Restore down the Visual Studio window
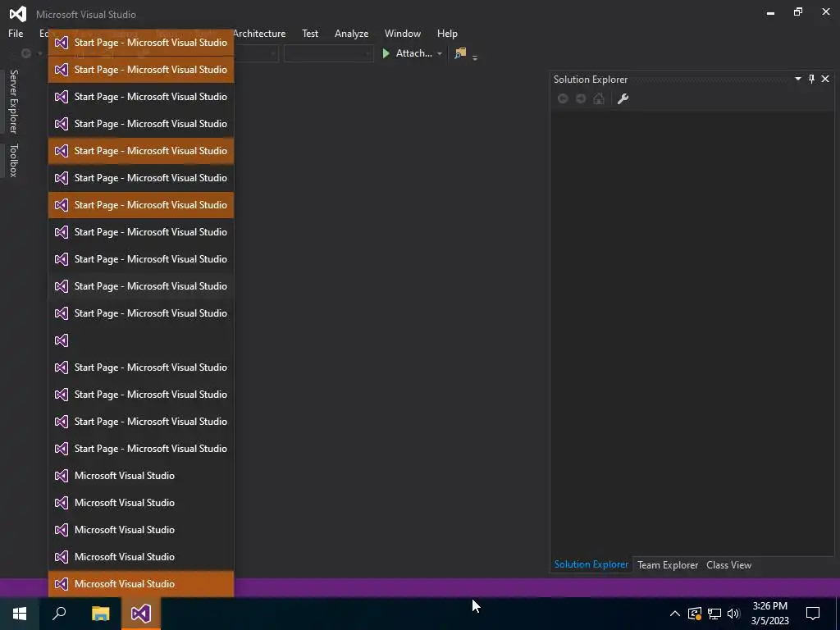 tap(798, 11)
